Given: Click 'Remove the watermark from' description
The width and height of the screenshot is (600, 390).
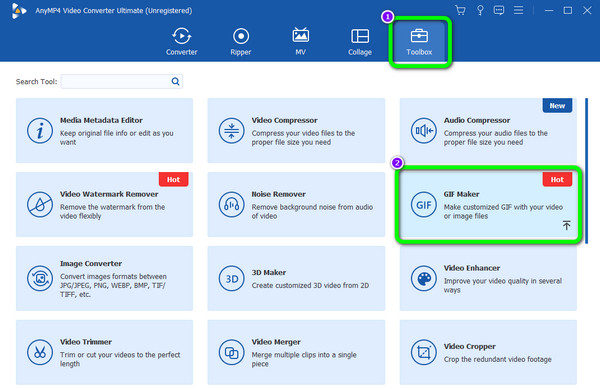Looking at the screenshot, I should click(112, 211).
